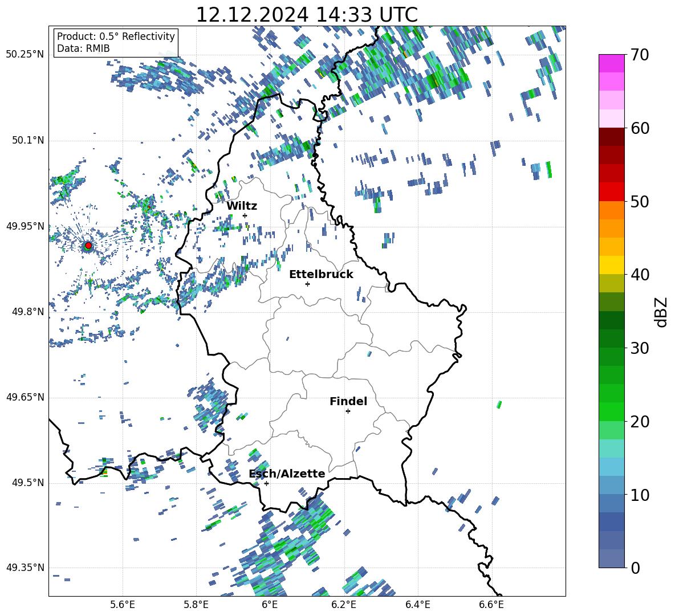Image resolution: width=675 pixels, height=616 pixels.
Task: Click the Wiltz city label
Action: [x=242, y=206]
